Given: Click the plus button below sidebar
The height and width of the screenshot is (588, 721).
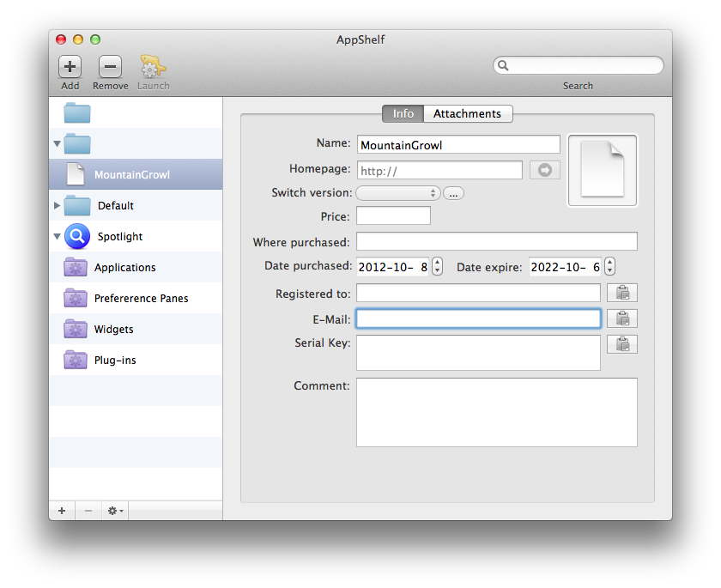Looking at the screenshot, I should [x=62, y=511].
